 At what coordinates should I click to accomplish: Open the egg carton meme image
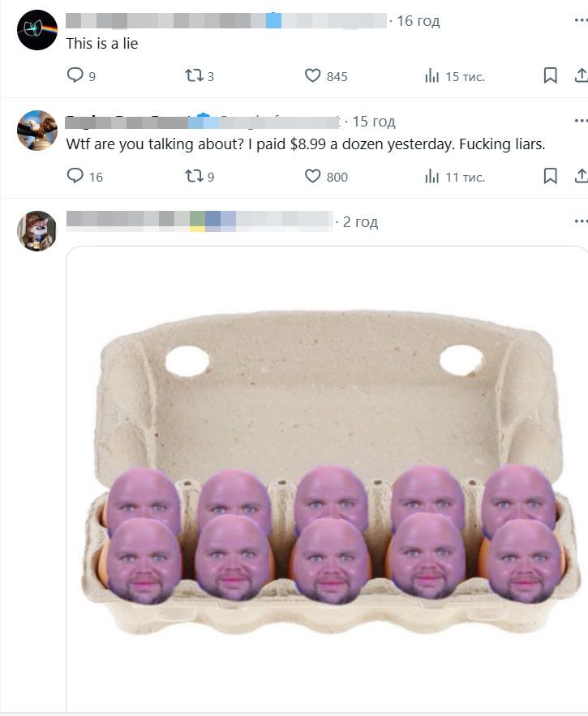click(327, 478)
